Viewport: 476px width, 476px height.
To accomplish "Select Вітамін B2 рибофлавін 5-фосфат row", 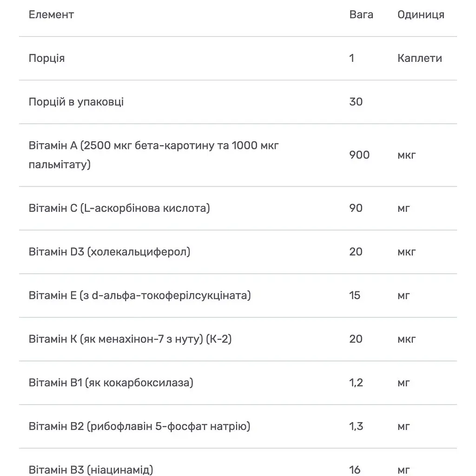I will 238,427.
